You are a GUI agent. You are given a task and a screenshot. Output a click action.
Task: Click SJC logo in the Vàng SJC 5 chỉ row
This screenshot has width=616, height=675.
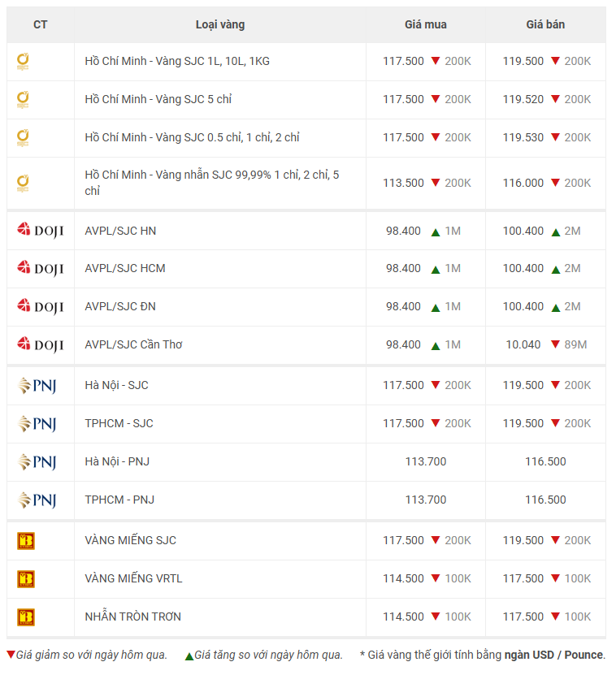pos(24,99)
